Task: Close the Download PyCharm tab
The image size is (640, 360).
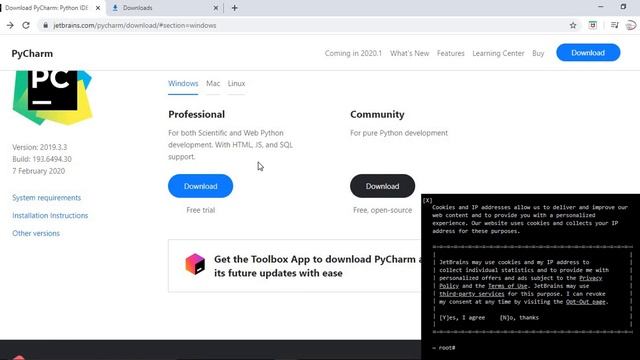Action: [98, 8]
